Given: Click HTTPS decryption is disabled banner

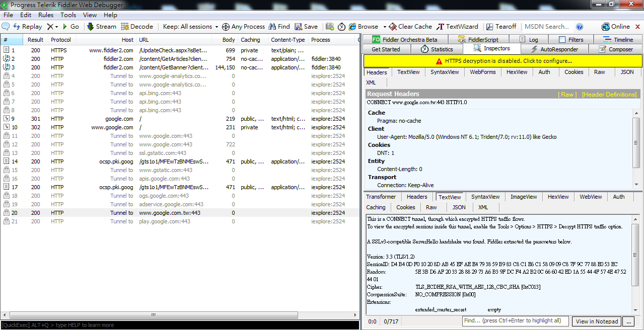Looking at the screenshot, I should pos(503,61).
